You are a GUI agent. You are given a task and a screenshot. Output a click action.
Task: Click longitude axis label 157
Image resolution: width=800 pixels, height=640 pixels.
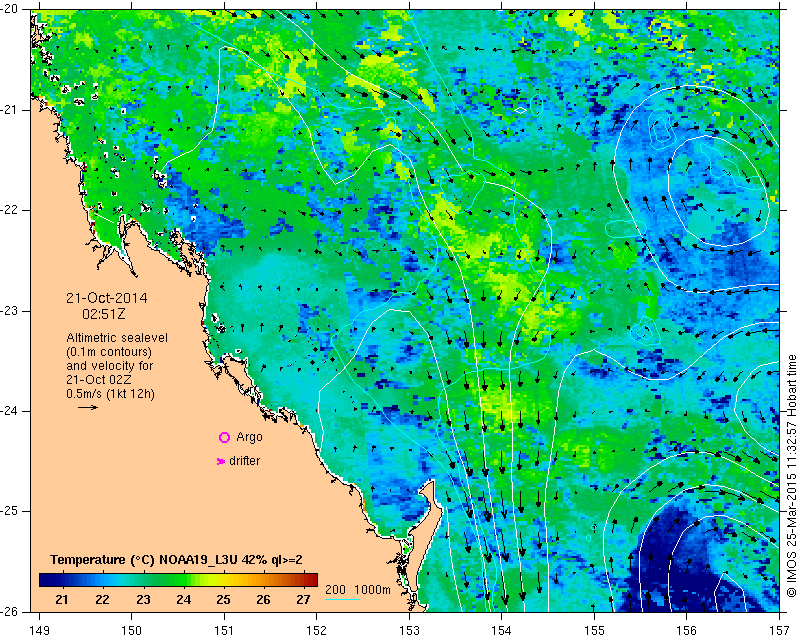(x=780, y=631)
